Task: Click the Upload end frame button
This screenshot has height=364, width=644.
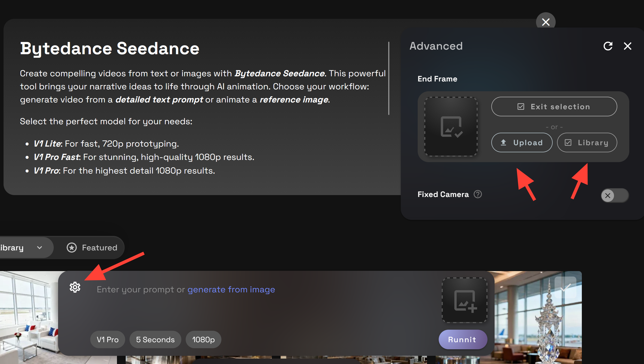Action: coord(522,142)
